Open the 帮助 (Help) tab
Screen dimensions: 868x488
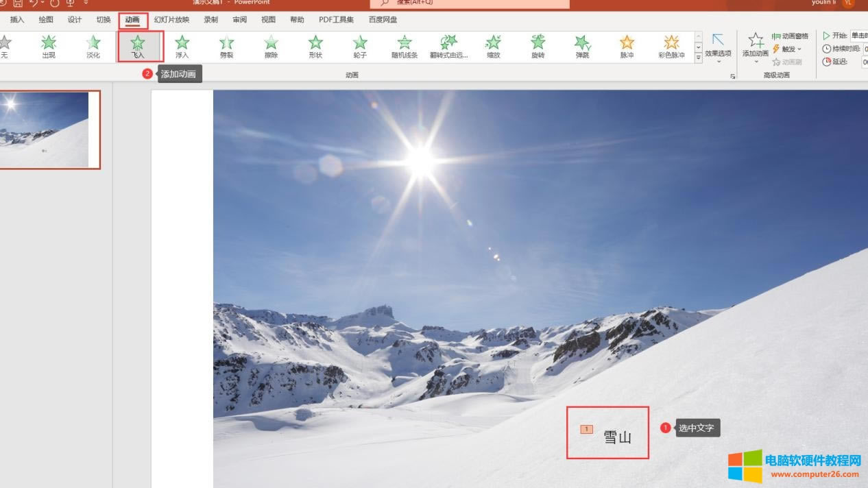pos(298,20)
